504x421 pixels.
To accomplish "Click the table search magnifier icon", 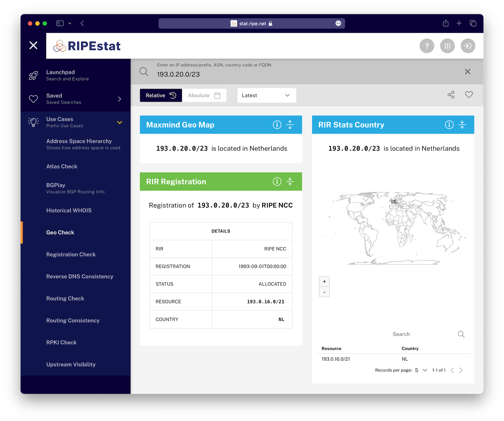I will click(461, 334).
